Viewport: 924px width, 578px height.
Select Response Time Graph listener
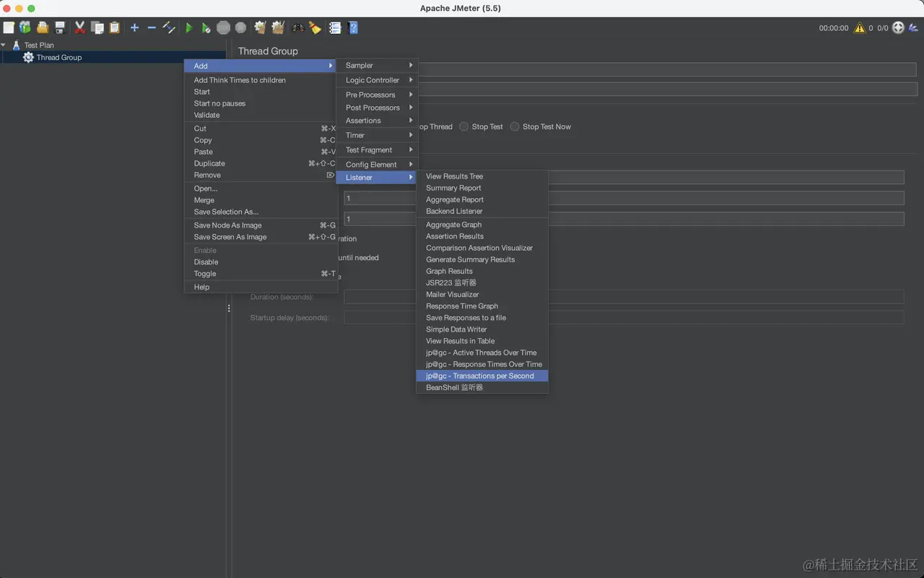pos(482,306)
